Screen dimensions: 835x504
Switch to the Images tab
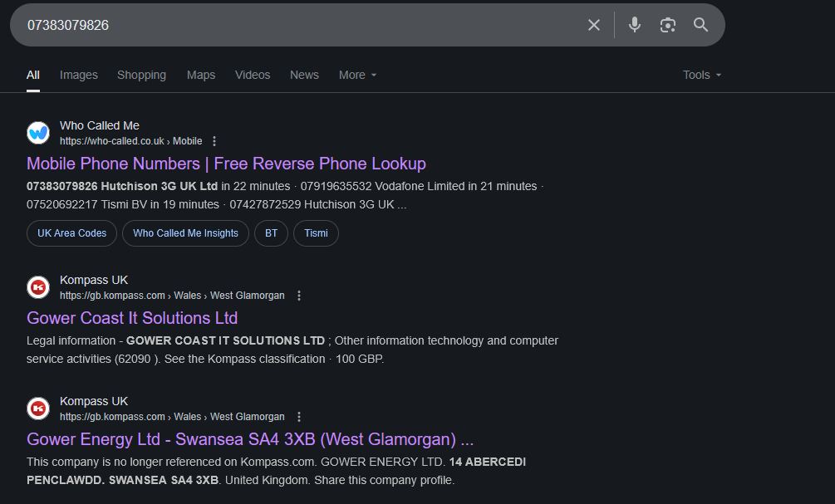click(x=79, y=75)
